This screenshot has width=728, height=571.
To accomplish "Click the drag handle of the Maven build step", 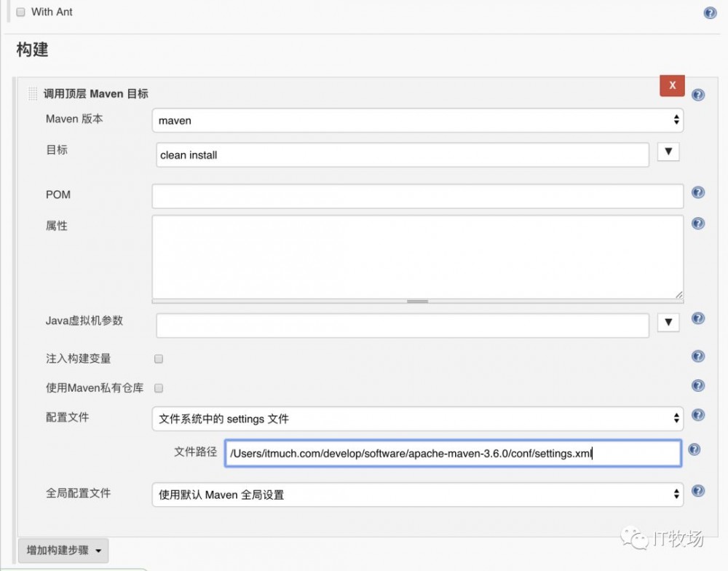I will (x=32, y=94).
